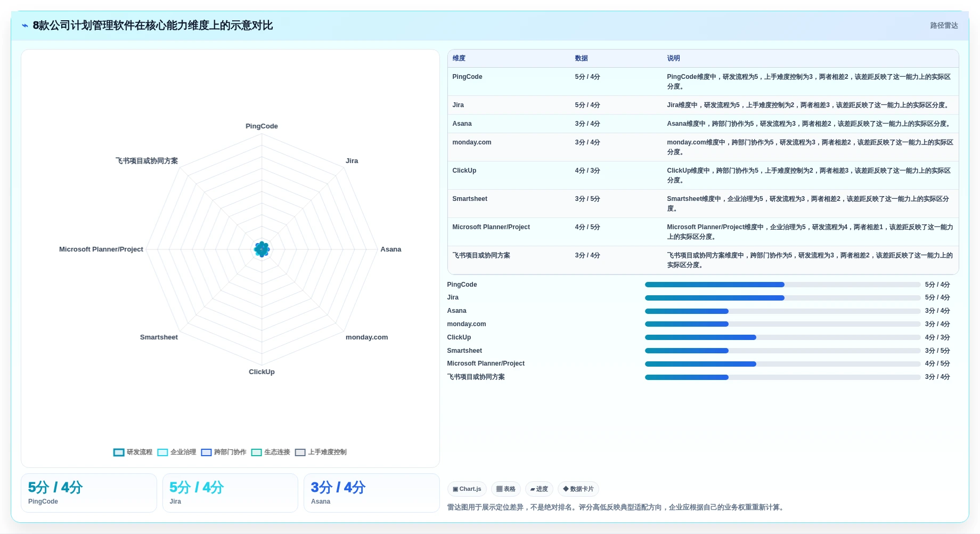Click the lightning icon beside the title
This screenshot has width=980, height=534.
click(x=24, y=26)
